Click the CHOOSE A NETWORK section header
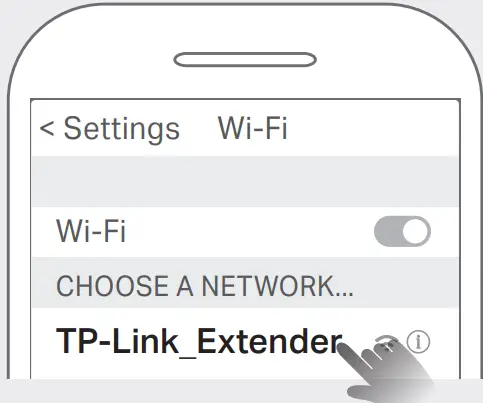Image resolution: width=483 pixels, height=403 pixels. click(205, 286)
